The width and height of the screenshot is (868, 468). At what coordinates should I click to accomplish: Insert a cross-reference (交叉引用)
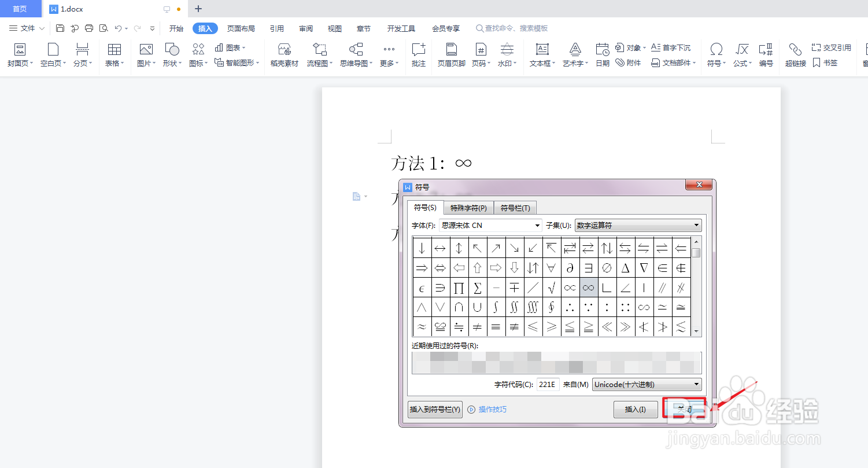pos(832,47)
